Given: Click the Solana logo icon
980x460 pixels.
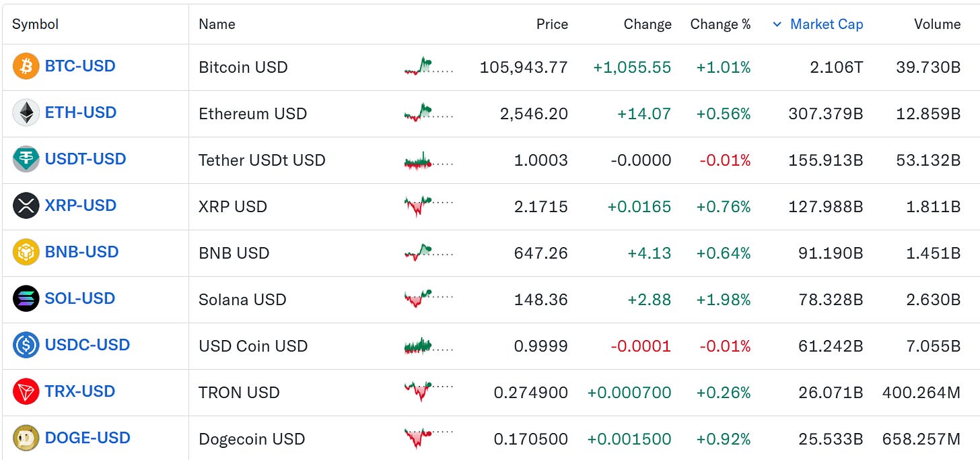Looking at the screenshot, I should coord(26,298).
